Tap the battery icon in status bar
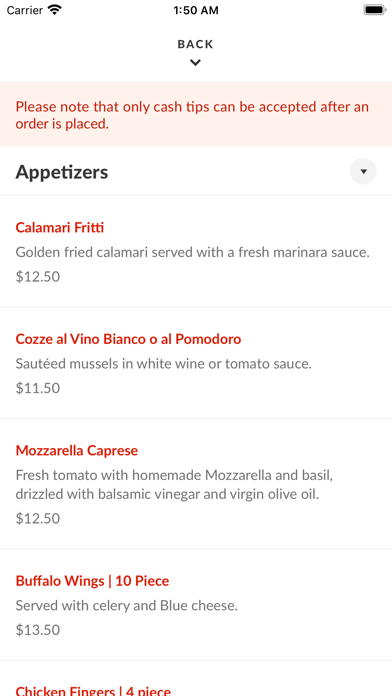The width and height of the screenshot is (392, 696). [x=375, y=10]
